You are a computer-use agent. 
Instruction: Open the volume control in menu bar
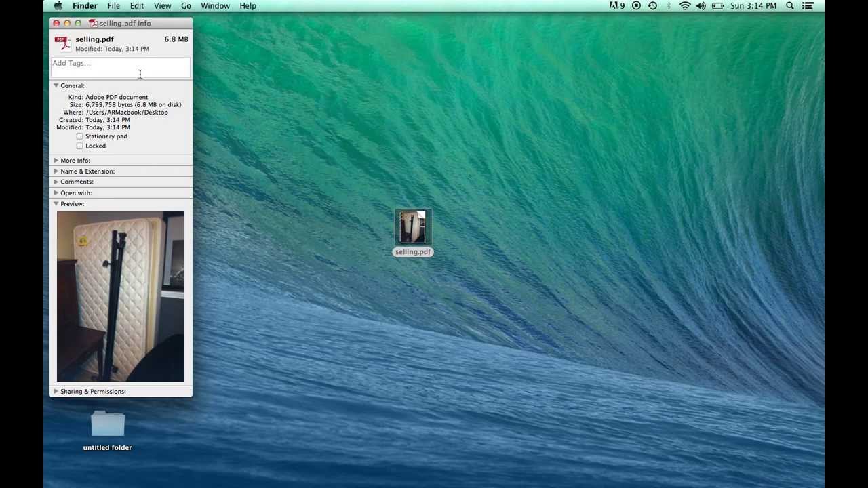coord(701,6)
